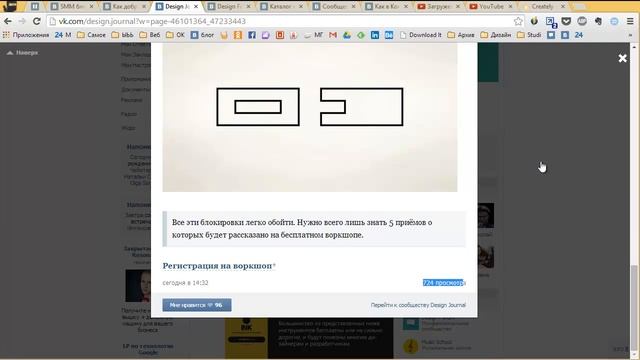This screenshot has width=640, height=360.
Task: Close the Design Journal browser tab
Action: coord(196,7)
